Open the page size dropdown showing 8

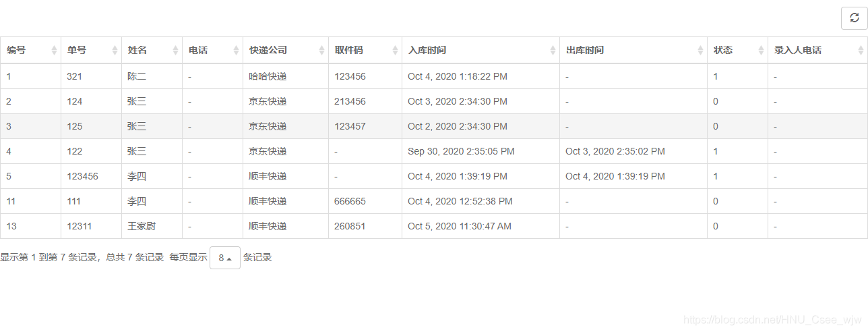coord(225,258)
